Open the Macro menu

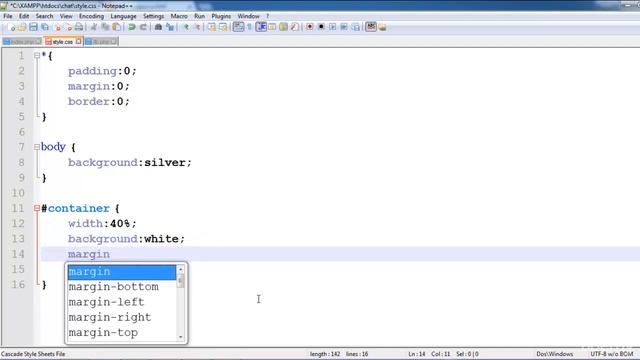[179, 16]
